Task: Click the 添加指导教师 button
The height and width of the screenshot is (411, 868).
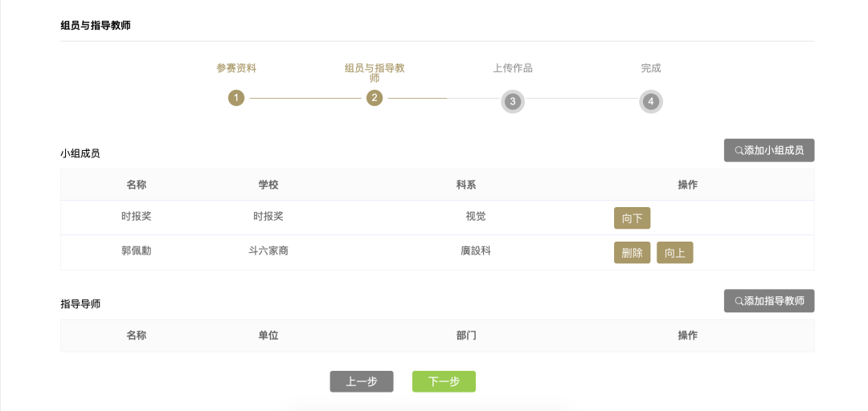Action: click(769, 301)
